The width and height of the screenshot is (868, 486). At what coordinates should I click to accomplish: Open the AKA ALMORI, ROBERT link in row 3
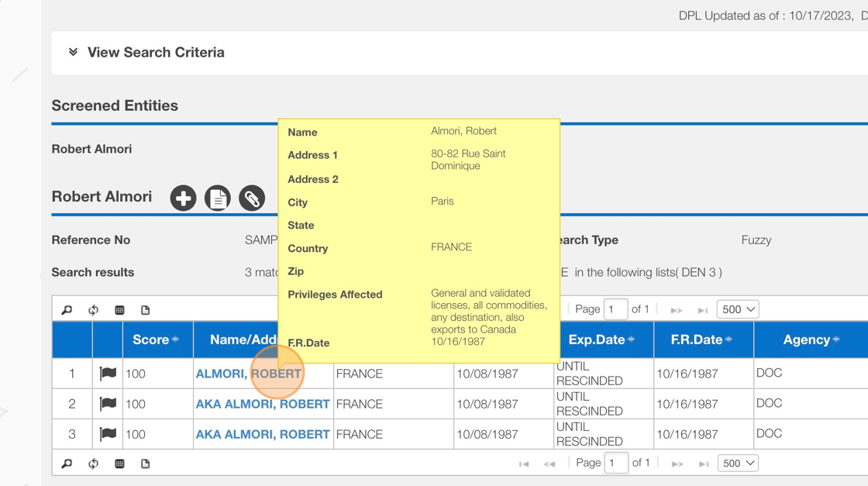tap(263, 434)
